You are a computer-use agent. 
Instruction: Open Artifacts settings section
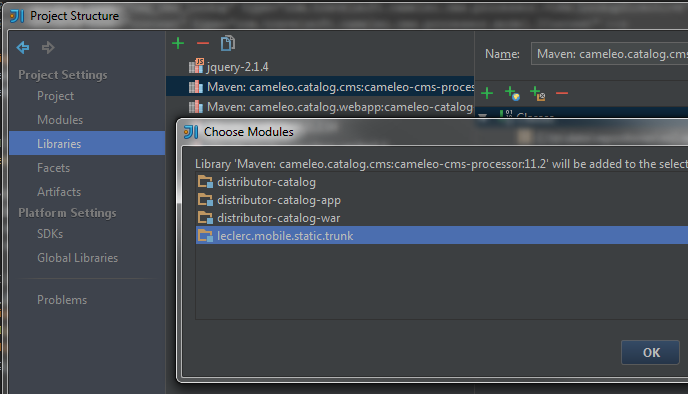(59, 192)
